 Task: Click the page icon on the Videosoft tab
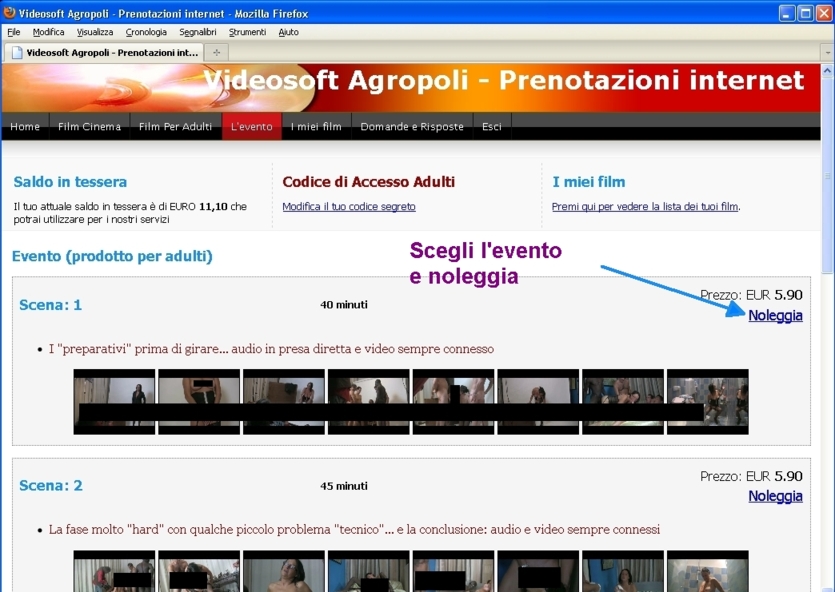(17, 52)
